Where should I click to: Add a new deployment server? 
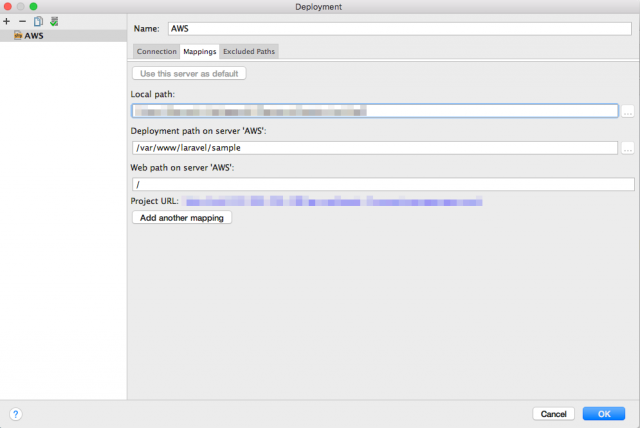click(x=7, y=22)
